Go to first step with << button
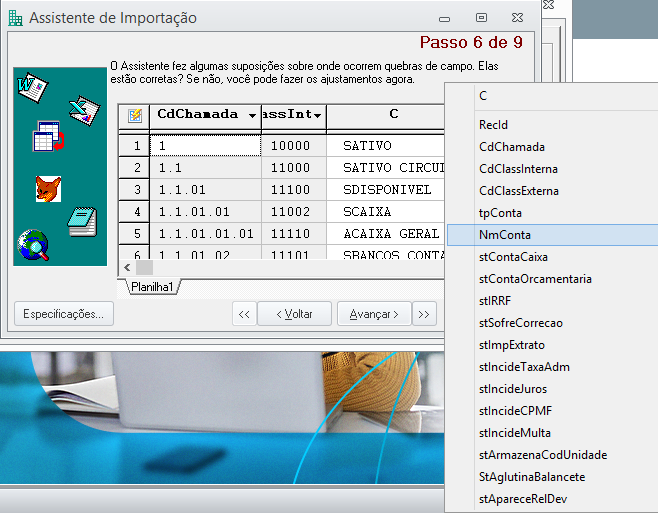Viewport: 658px width, 513px height. [x=244, y=314]
